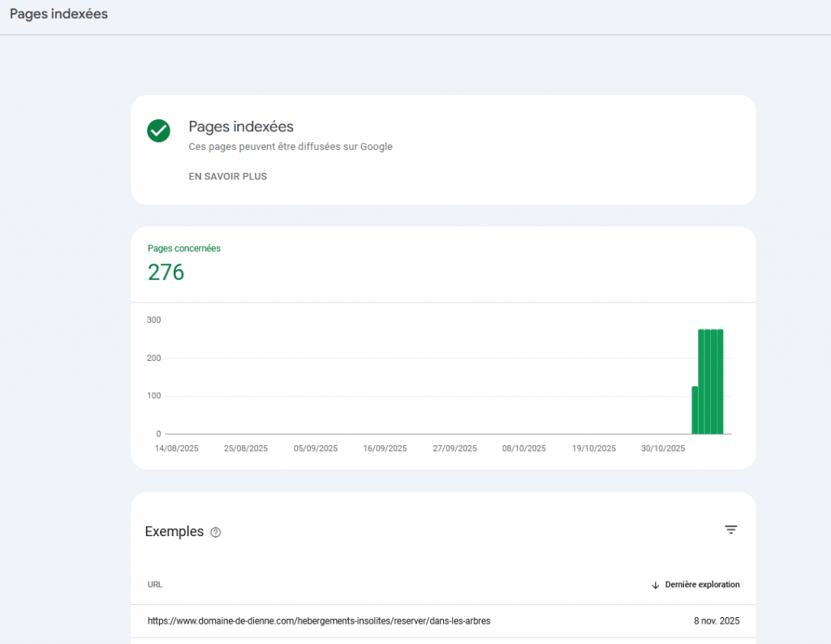Sort by Dernière exploration column header
831x644 pixels.
click(702, 585)
